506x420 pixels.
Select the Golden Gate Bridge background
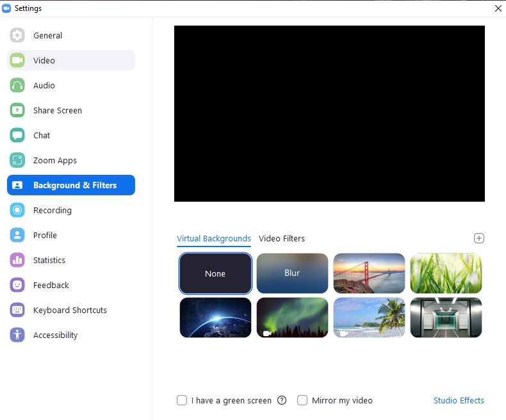pos(369,273)
